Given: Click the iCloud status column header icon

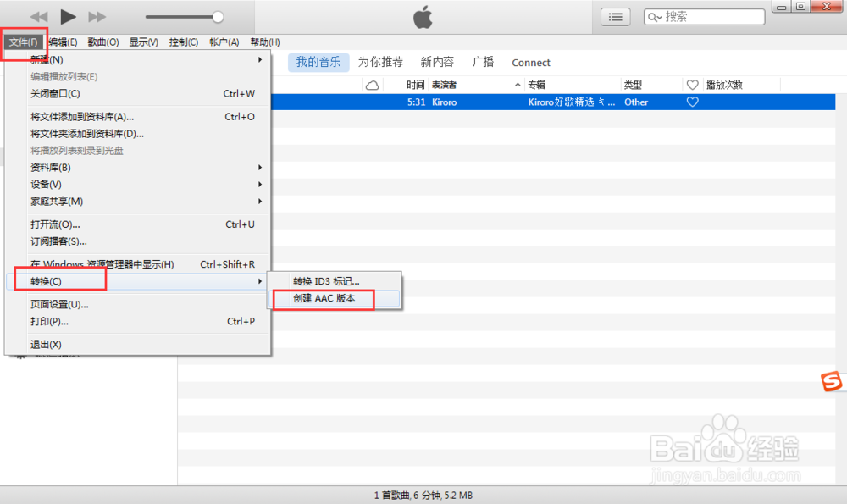Looking at the screenshot, I should pos(372,85).
